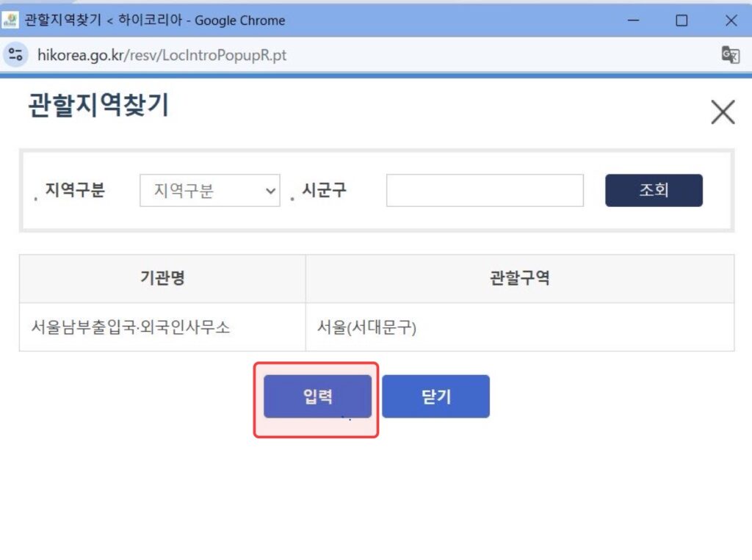This screenshot has width=752, height=560.
Task: Click the hikorea.go.kr URL in address bar
Action: [x=162, y=55]
